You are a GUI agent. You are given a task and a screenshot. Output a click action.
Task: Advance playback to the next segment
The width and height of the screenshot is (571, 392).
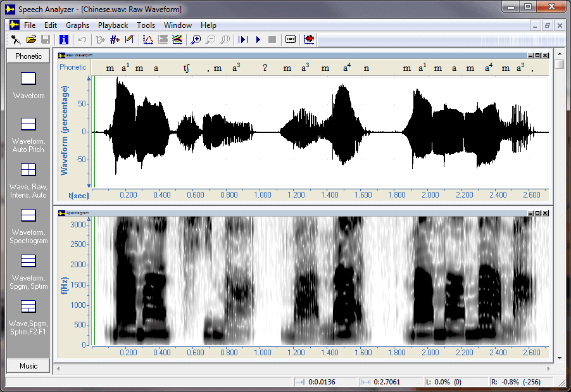242,39
